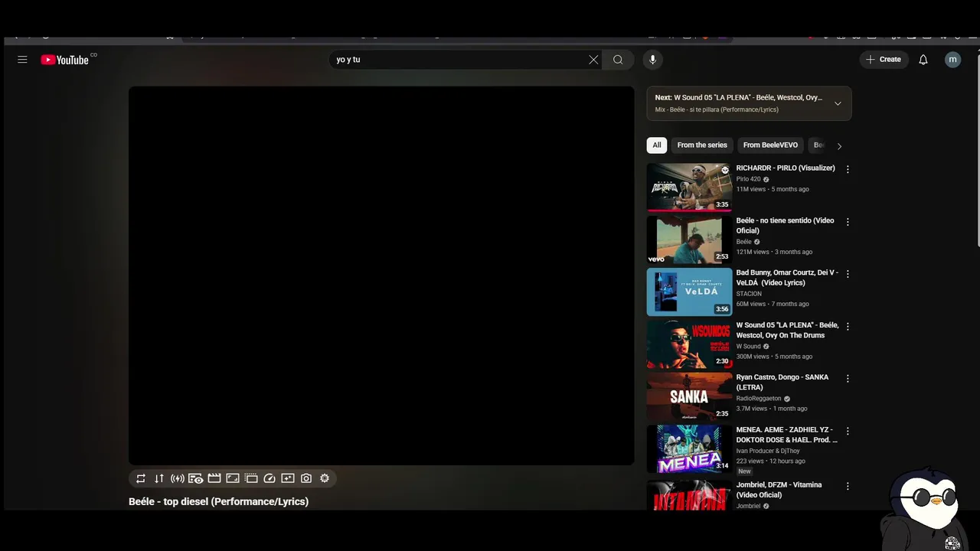Image resolution: width=980 pixels, height=551 pixels.
Task: Select the From BeeleVEVO chip
Action: [770, 145]
